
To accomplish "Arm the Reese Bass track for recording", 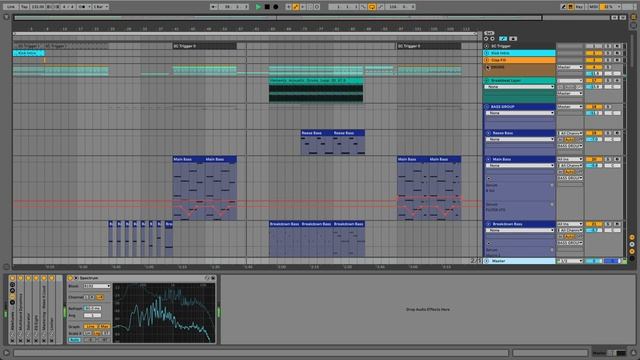I will [x=617, y=133].
